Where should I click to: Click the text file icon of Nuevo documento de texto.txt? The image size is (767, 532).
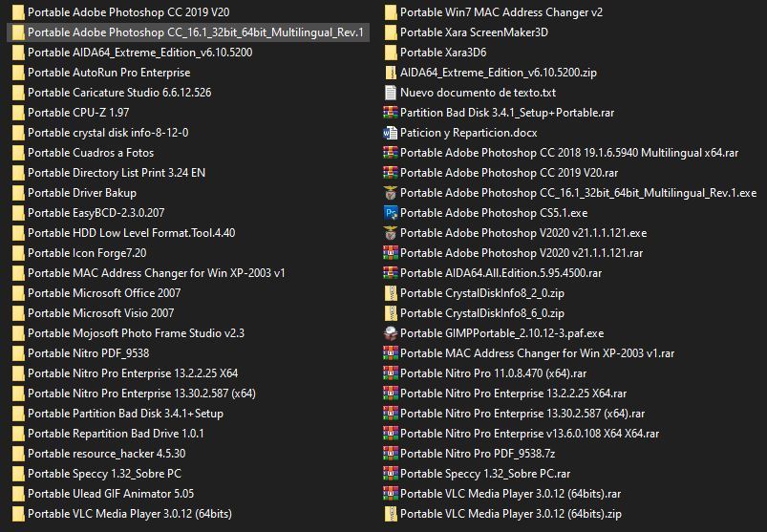coord(390,93)
